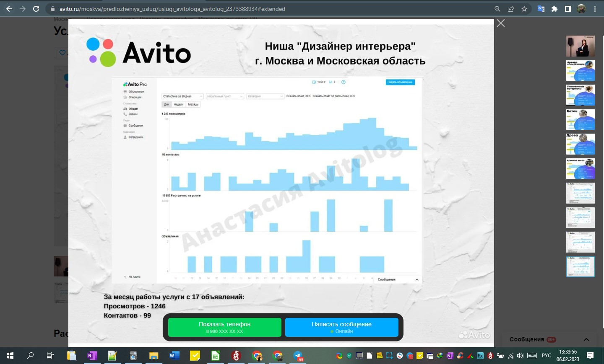Bookmark this page with the star icon
This screenshot has width=604, height=364.
[524, 9]
